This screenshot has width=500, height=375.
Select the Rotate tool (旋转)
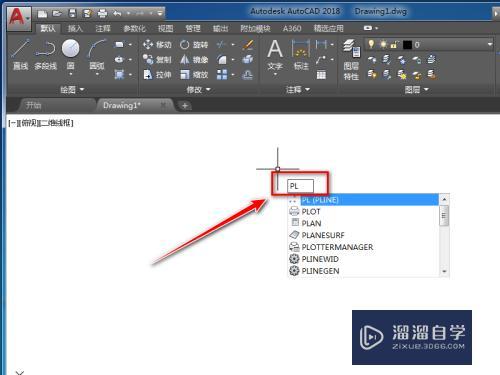194,44
